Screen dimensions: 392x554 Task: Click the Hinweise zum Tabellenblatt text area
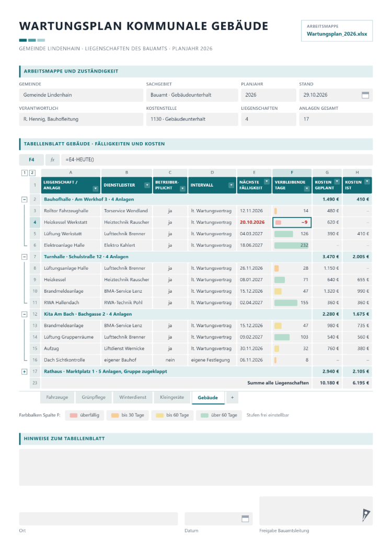point(196,467)
